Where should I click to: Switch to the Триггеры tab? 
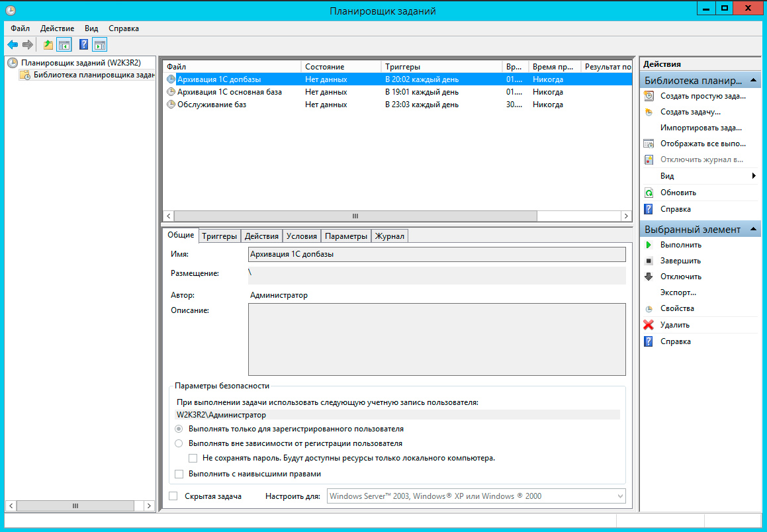[x=219, y=236]
